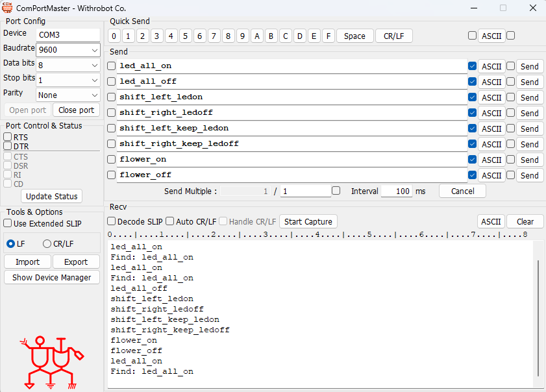Click the ASCII button on shift_right_ledoff row
This screenshot has width=546, height=392.
coord(491,113)
